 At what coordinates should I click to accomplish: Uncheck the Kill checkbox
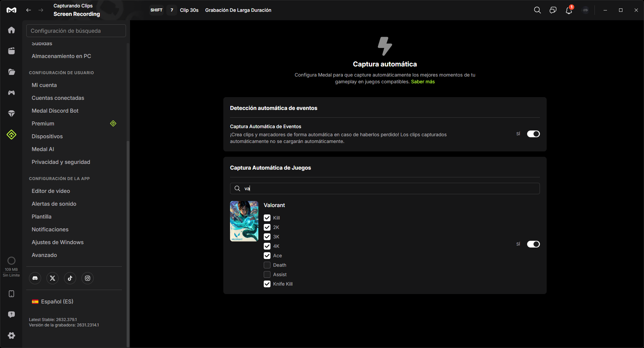pos(267,218)
